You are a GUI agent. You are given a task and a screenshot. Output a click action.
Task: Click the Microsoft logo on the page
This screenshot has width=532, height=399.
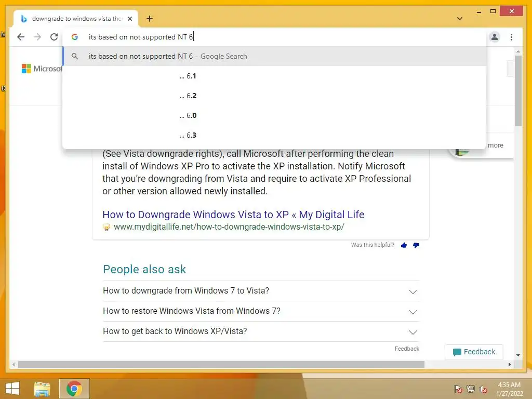(x=42, y=69)
